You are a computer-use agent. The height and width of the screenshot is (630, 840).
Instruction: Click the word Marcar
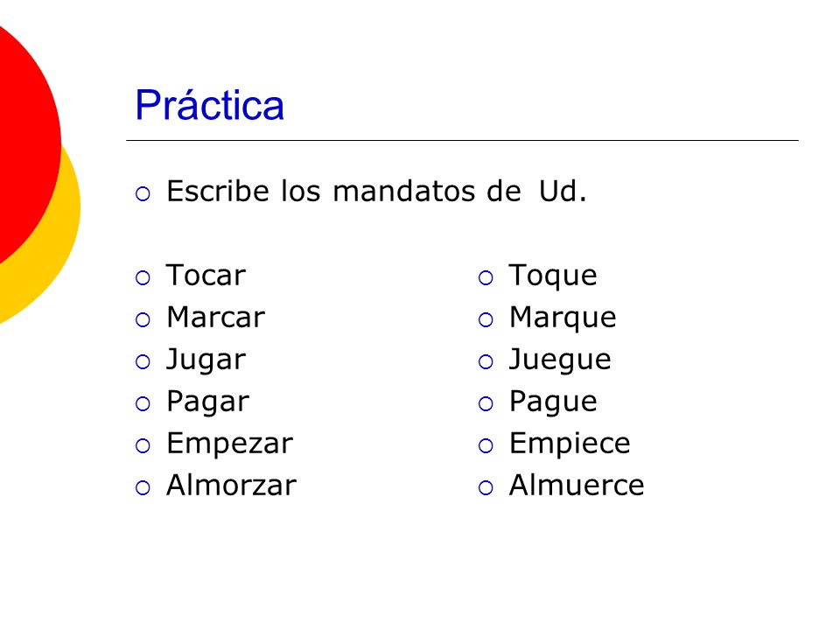(x=216, y=317)
